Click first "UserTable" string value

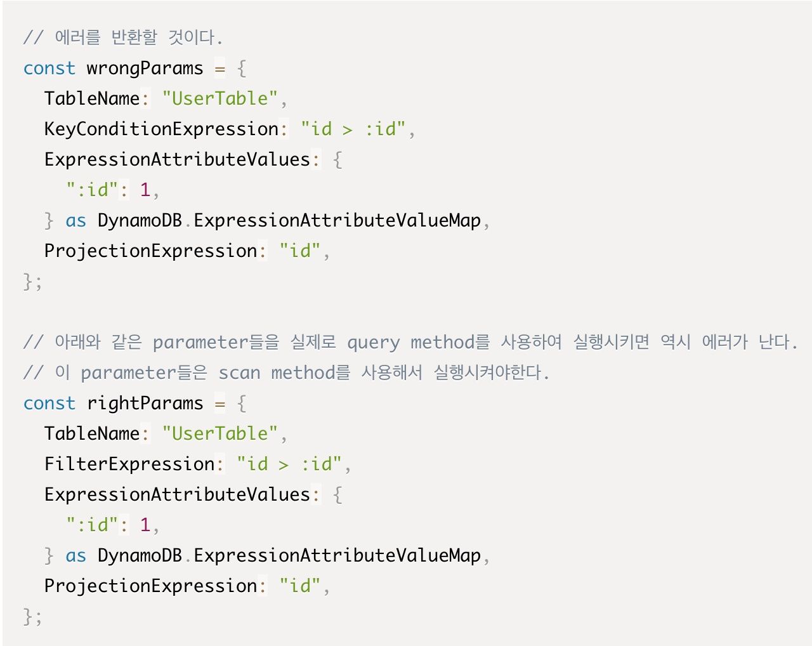[220, 98]
